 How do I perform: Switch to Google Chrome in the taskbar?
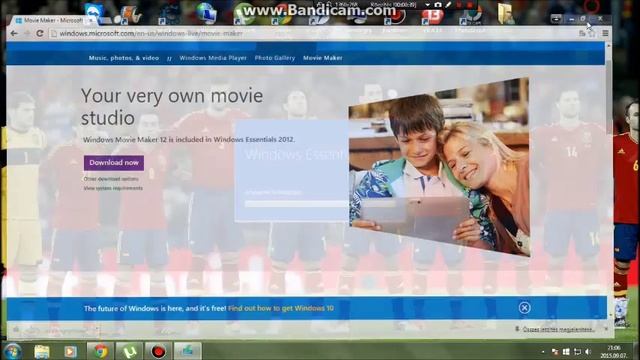[100, 351]
